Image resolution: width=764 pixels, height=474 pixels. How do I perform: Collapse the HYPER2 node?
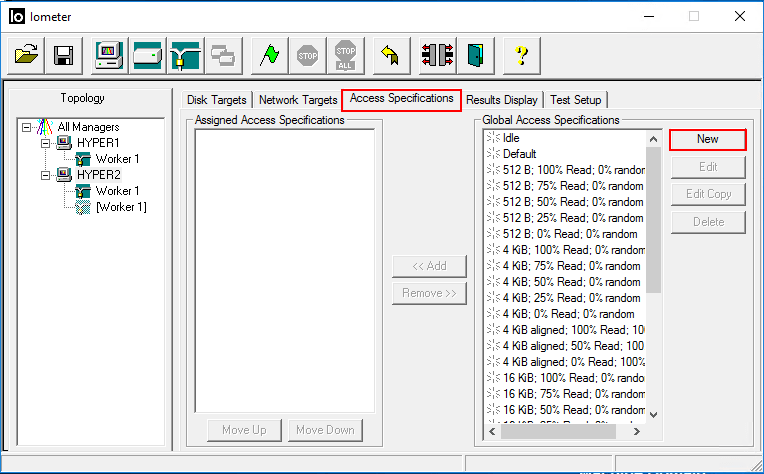45,175
